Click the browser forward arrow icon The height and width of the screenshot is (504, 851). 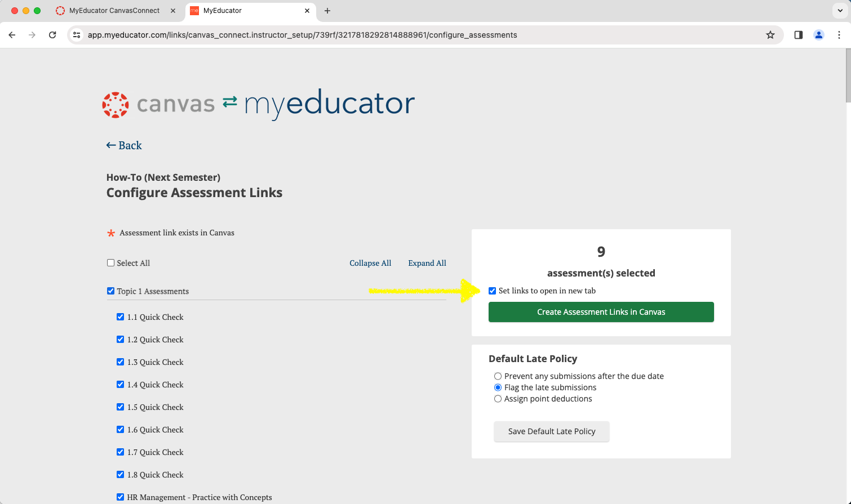coord(32,35)
